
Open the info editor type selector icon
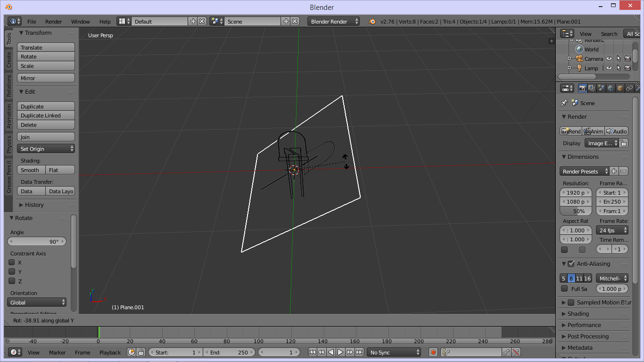point(15,21)
